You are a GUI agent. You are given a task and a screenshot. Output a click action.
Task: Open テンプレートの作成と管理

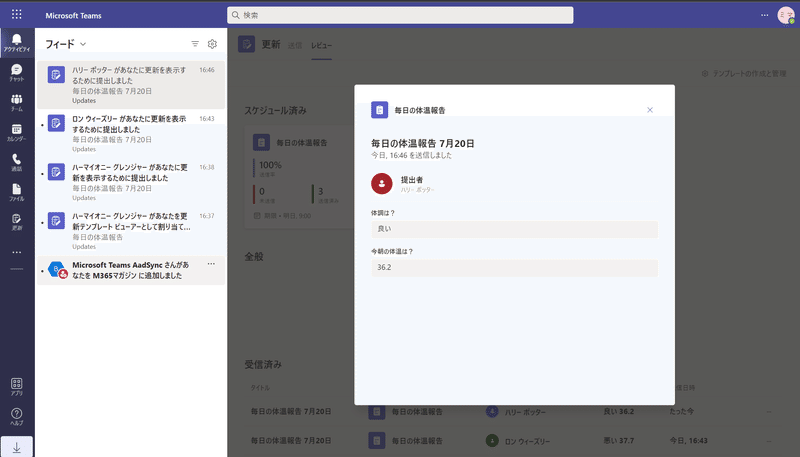744,73
